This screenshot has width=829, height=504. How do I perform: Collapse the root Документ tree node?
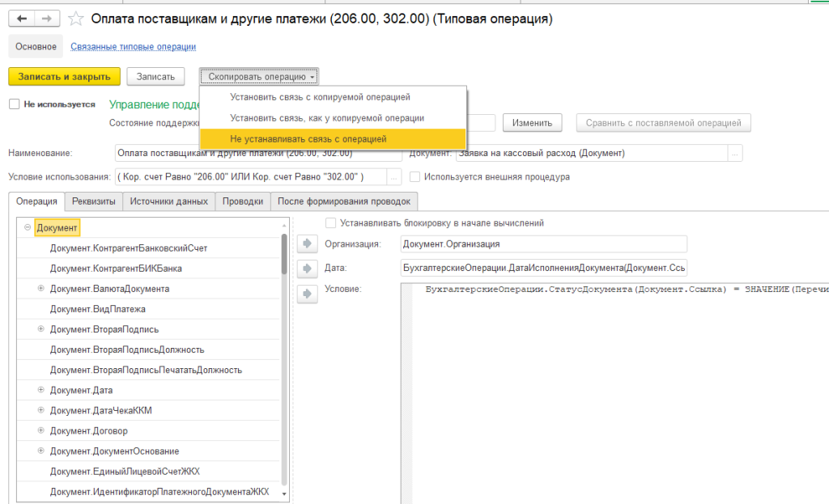[x=28, y=229]
